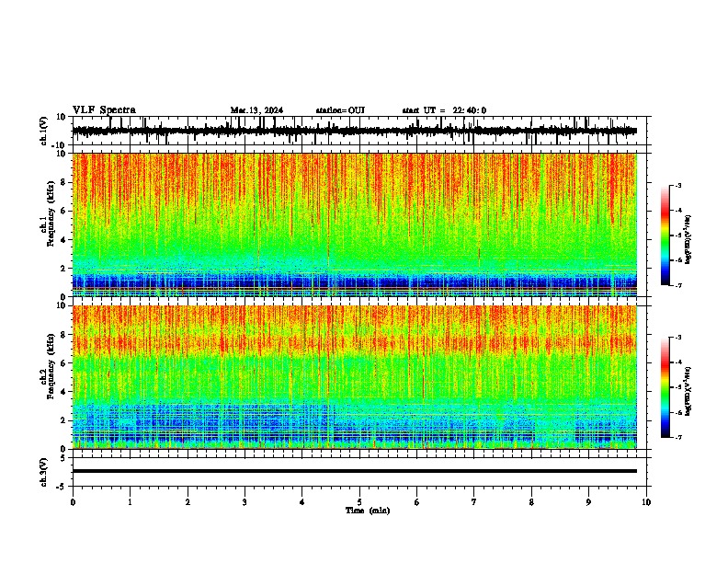Image resolution: width=728 pixels, height=563 pixels.
Task: Click the time axis tick label "1"
Action: [131, 502]
